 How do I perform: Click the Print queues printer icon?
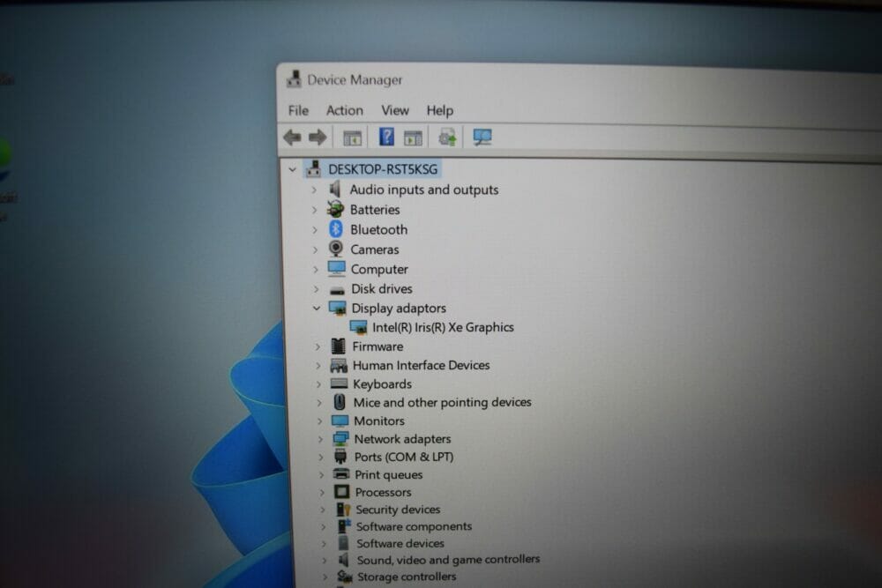(x=340, y=474)
